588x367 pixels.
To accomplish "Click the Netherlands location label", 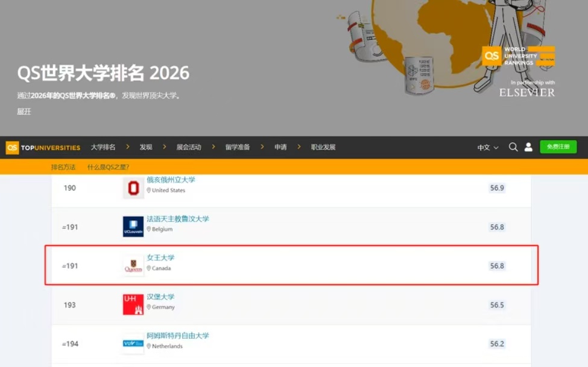I will point(165,346).
